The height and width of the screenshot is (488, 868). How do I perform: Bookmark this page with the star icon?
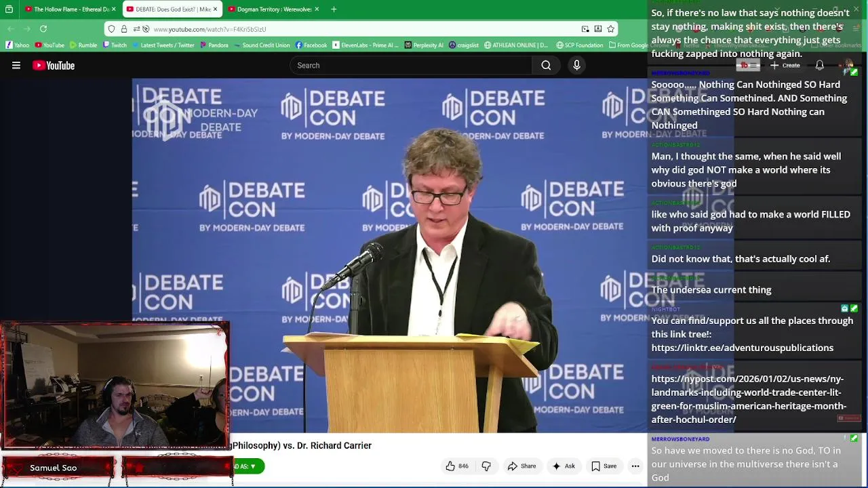610,29
